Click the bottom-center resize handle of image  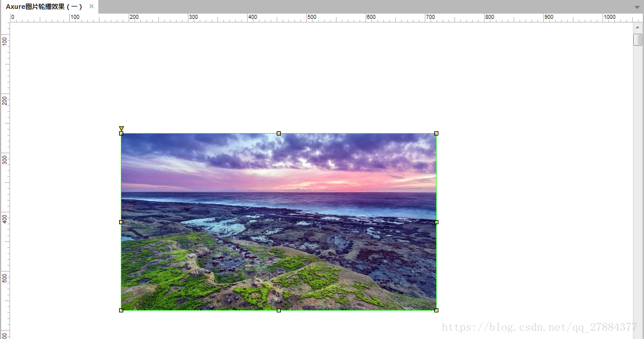click(x=279, y=310)
